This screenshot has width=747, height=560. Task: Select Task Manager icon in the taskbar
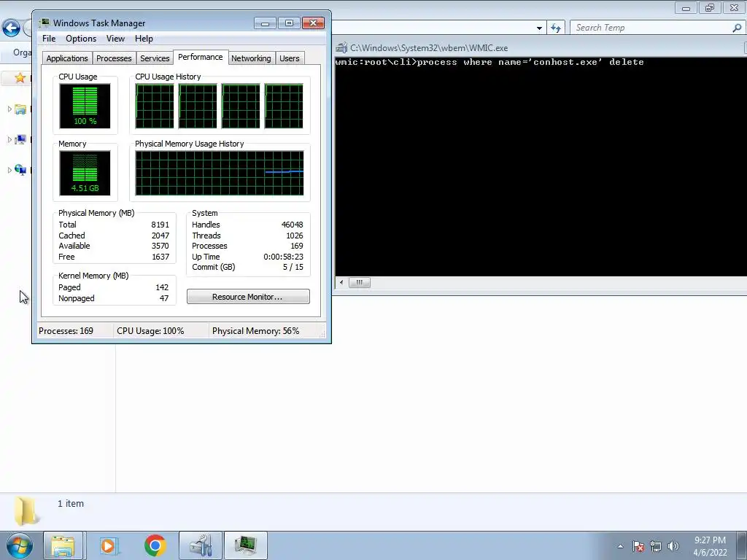click(245, 545)
